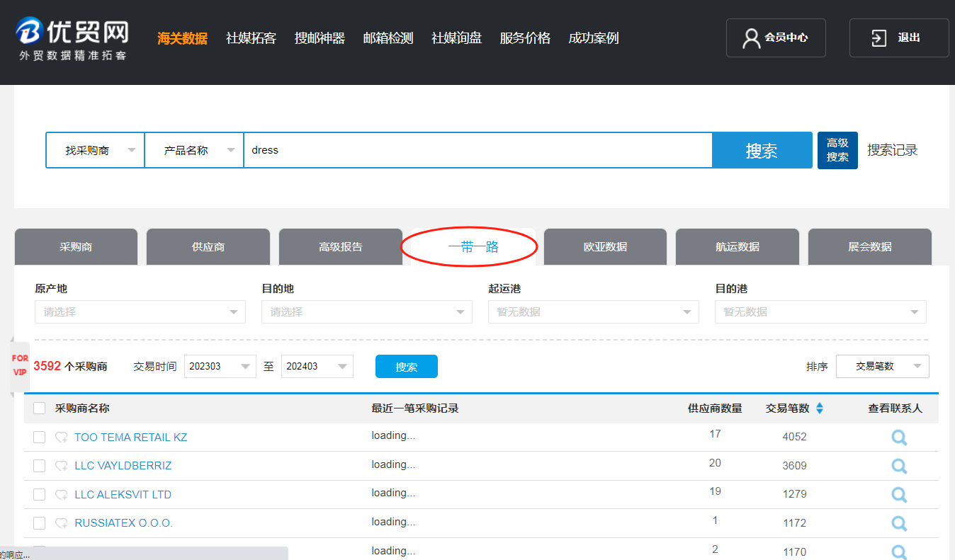This screenshot has width=955, height=560.
Task: Click the dress search input field
Action: 477,150
